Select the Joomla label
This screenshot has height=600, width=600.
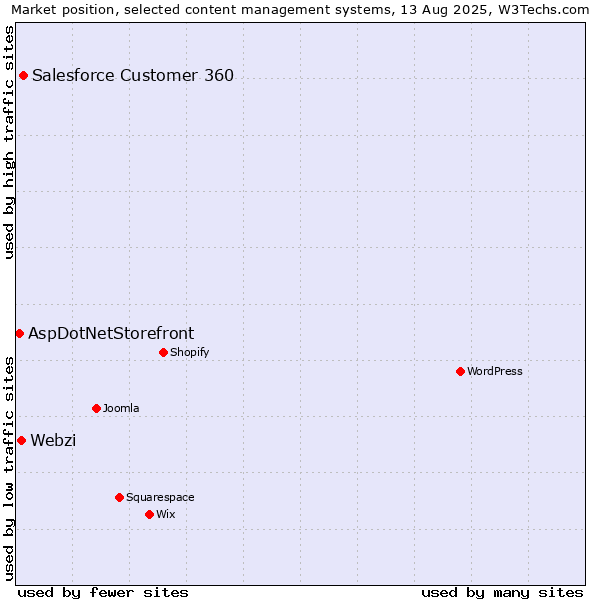[121, 408]
